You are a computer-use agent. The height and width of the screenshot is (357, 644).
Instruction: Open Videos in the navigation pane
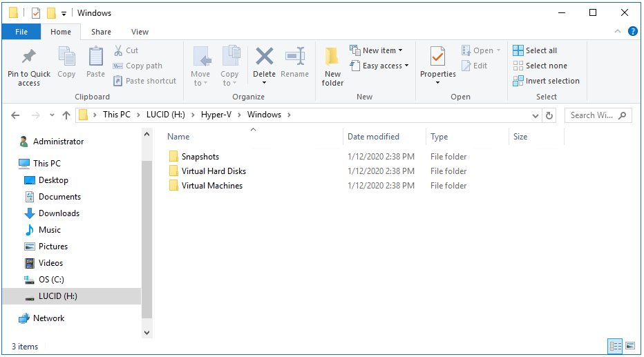pyautogui.click(x=50, y=263)
